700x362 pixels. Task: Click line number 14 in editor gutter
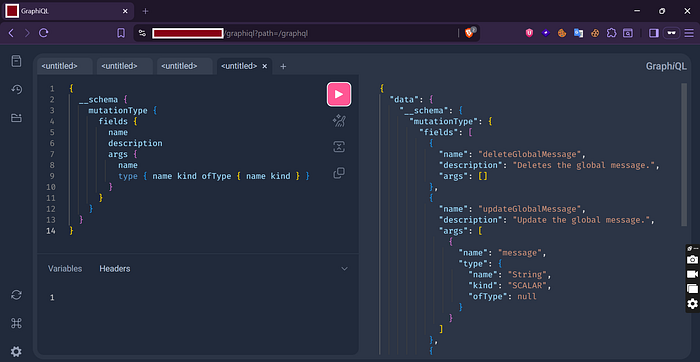tap(52, 231)
